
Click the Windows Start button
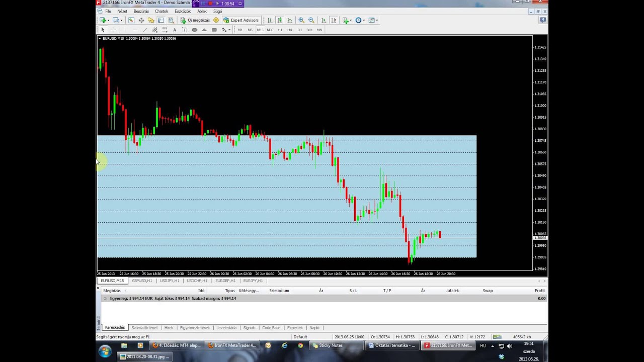[105, 351]
